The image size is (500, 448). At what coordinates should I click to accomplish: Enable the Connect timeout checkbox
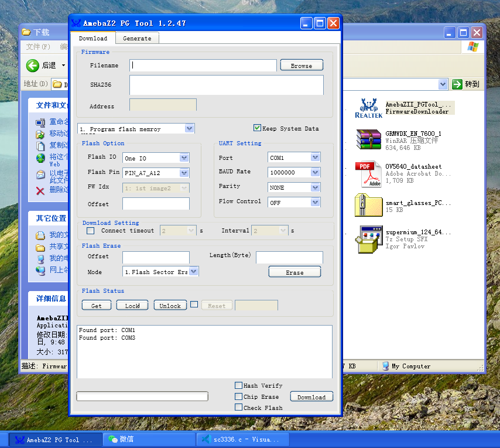pyautogui.click(x=90, y=231)
